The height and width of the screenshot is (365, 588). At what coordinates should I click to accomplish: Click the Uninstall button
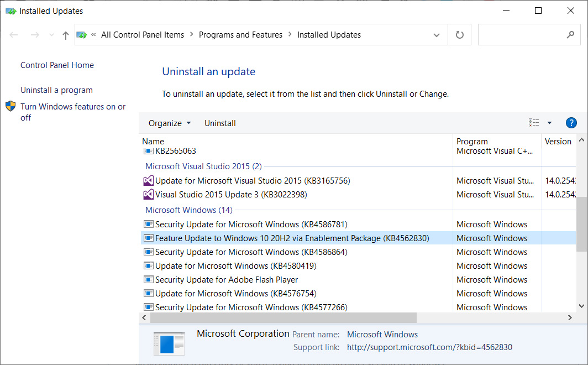pos(219,123)
